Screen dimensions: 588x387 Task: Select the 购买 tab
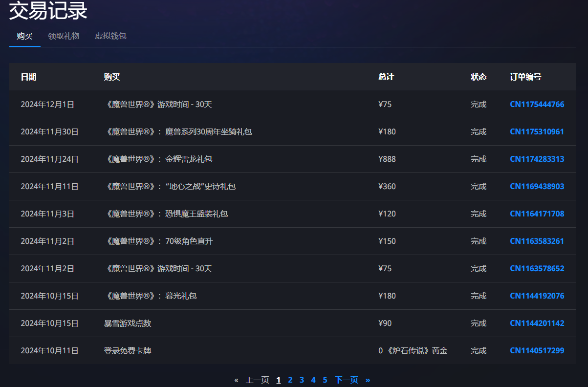coord(24,36)
